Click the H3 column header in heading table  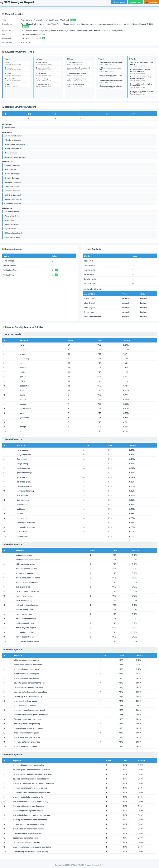coord(55,114)
